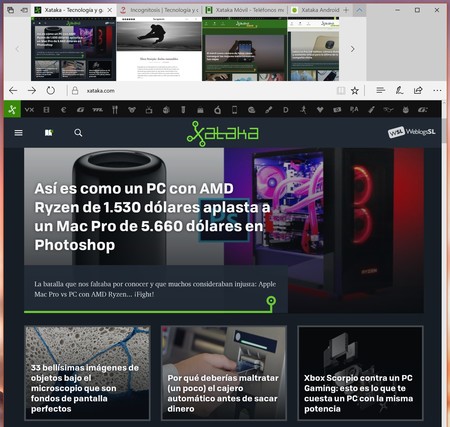Open the eyeglasses site icon
Viewport: 450px width, 427px height.
click(388, 109)
